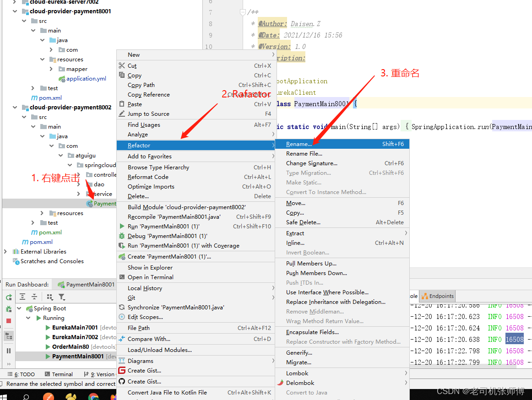
Task: Toggle Group Configurations tree icon in dashboard sidebar
Action: pyautogui.click(x=9, y=336)
